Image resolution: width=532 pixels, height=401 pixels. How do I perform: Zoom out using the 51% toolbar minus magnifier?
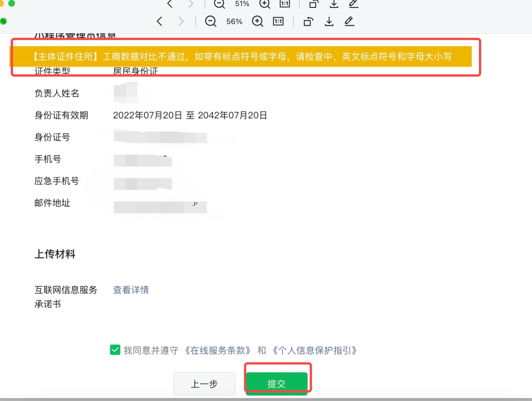point(219,4)
